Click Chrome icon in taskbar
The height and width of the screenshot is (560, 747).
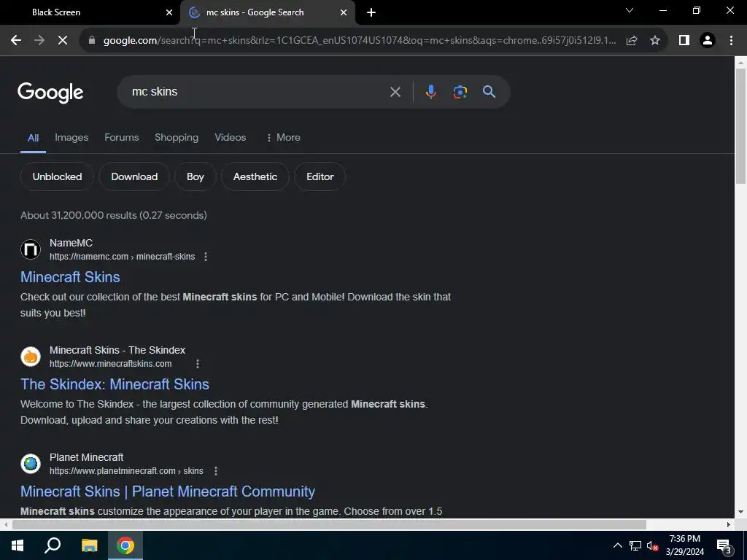(x=125, y=545)
